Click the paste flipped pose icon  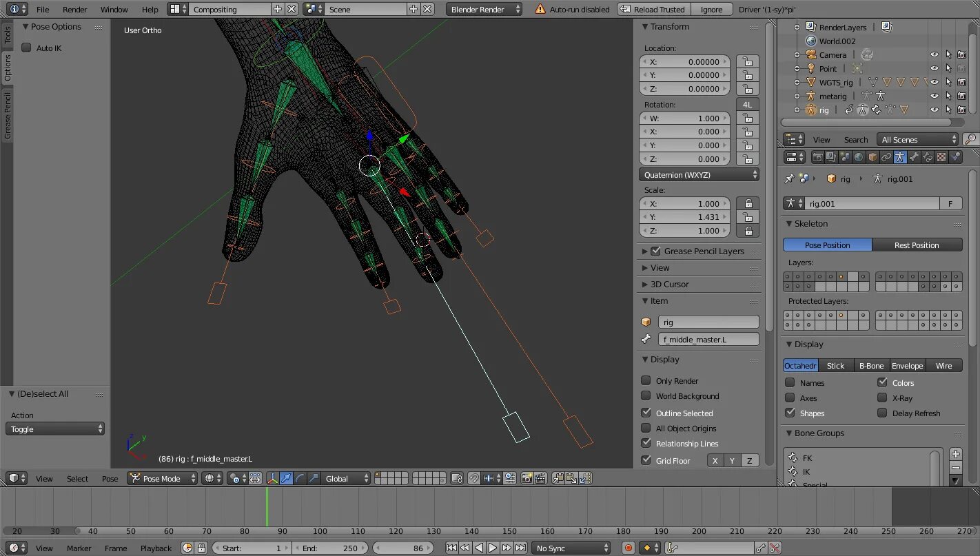tap(586, 478)
